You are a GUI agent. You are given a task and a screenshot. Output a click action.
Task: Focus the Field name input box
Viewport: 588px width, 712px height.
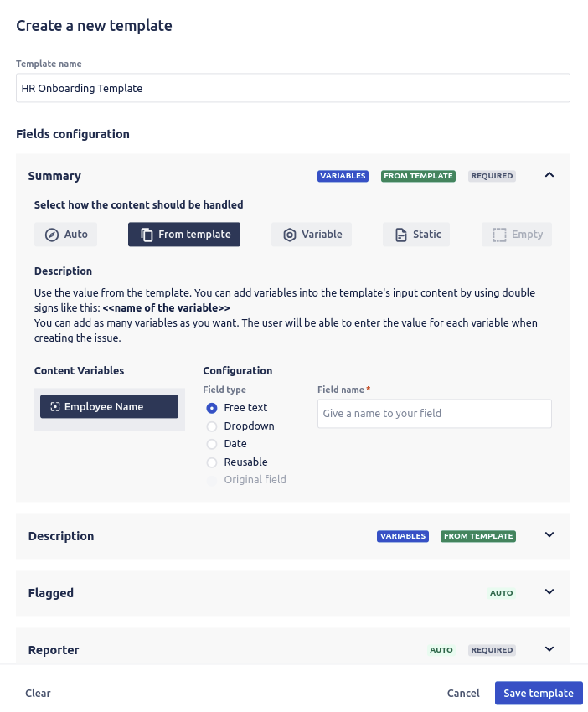[434, 414]
